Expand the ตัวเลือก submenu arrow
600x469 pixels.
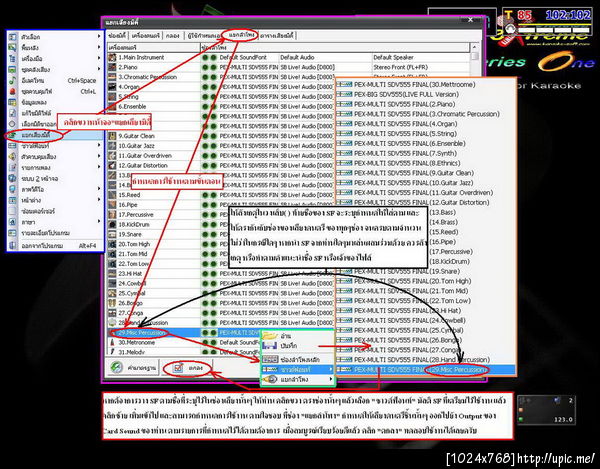[x=99, y=37]
